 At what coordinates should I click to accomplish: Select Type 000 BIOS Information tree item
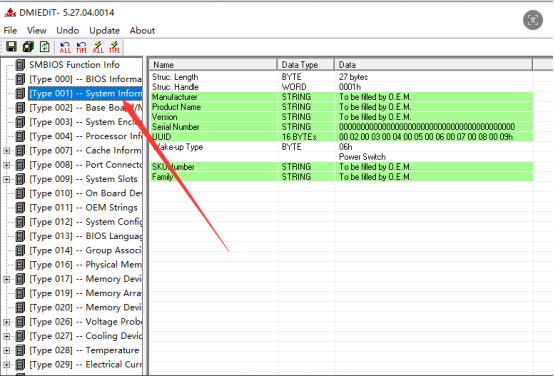coord(85,79)
